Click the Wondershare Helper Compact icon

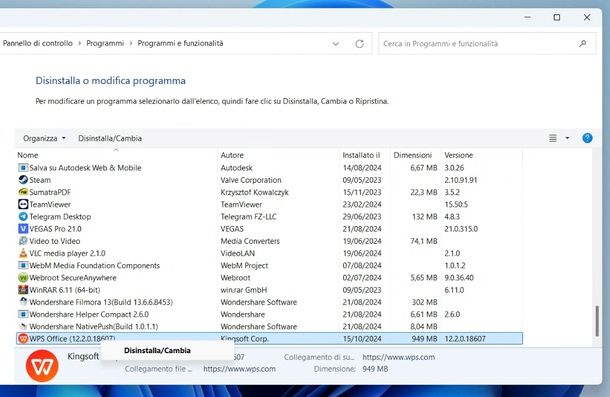[x=23, y=314]
